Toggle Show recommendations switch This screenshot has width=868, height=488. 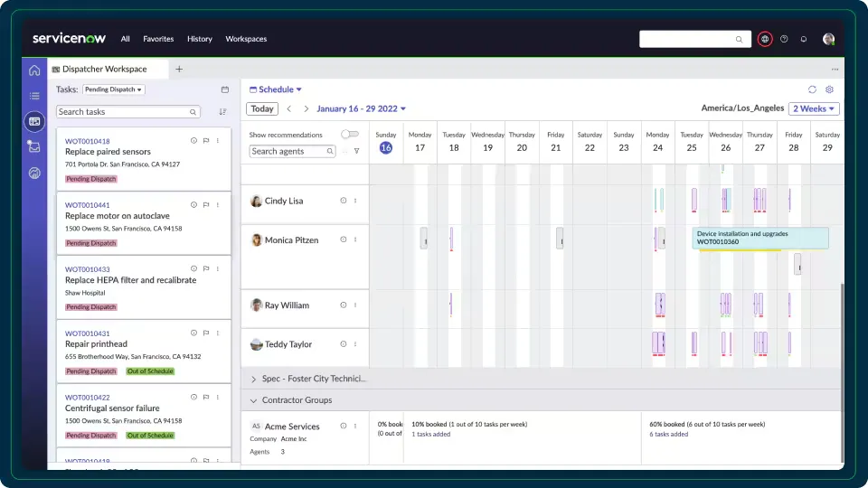[x=350, y=134]
